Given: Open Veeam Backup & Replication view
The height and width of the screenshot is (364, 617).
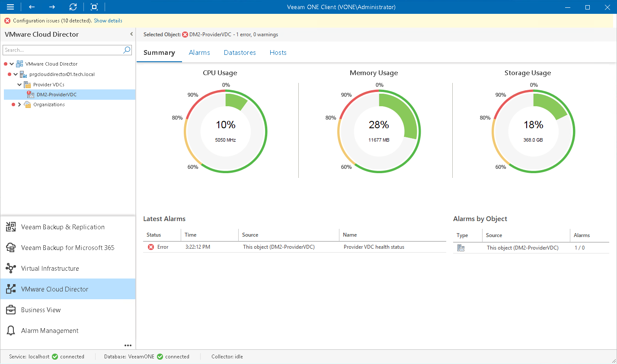Looking at the screenshot, I should click(x=68, y=227).
